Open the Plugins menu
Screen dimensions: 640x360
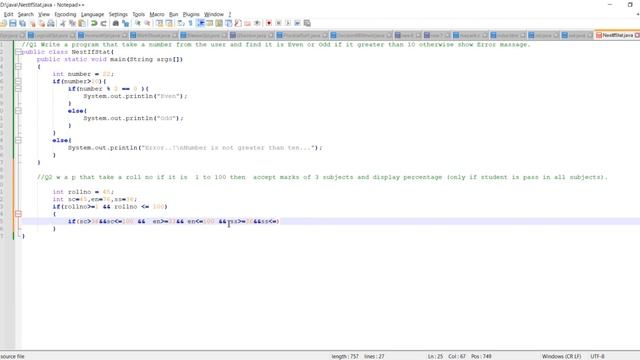click(x=191, y=14)
